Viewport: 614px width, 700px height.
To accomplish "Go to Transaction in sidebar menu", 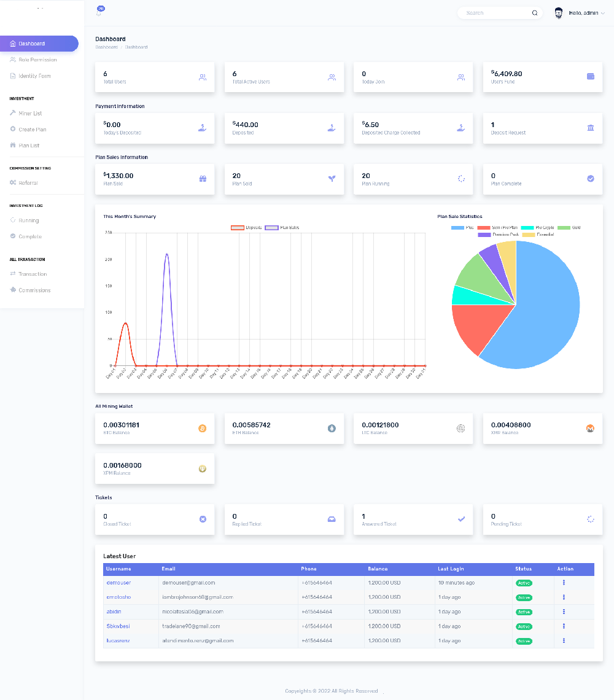I will click(33, 274).
